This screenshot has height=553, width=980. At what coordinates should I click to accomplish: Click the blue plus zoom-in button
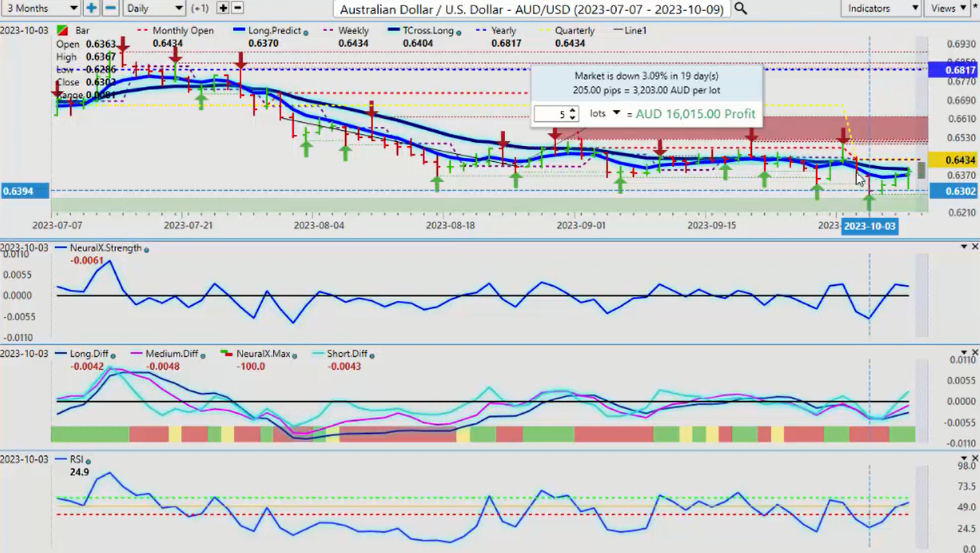(x=91, y=8)
